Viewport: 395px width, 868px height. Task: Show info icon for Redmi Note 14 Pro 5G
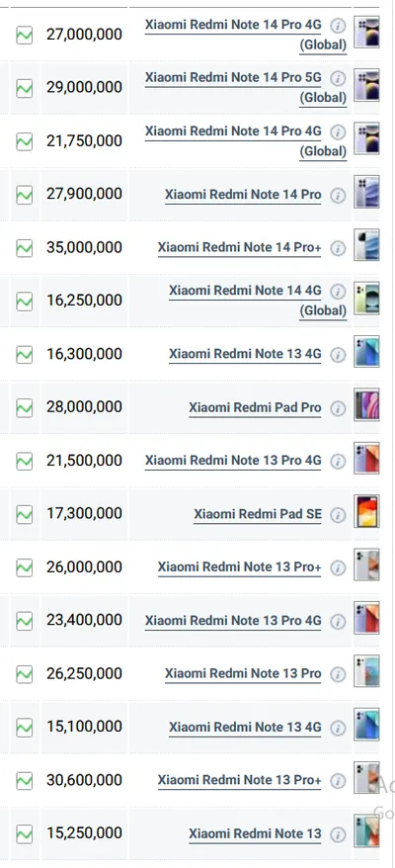(338, 78)
